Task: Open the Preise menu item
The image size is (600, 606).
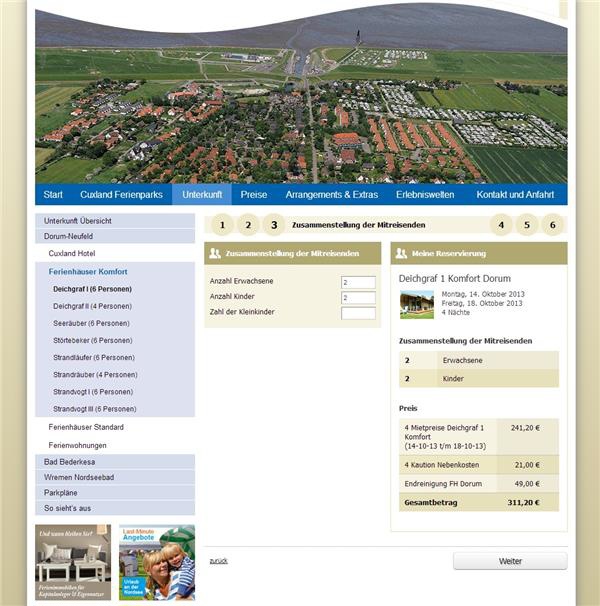Action: [x=254, y=194]
